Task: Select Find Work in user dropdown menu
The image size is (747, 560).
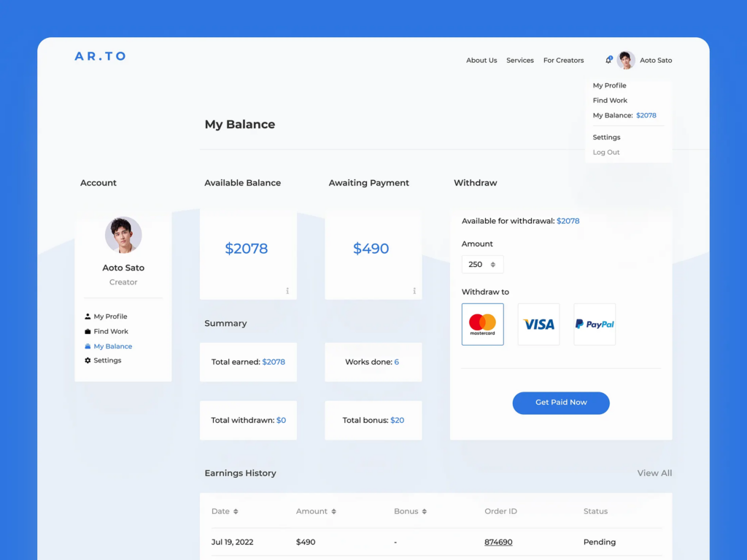Action: click(610, 101)
